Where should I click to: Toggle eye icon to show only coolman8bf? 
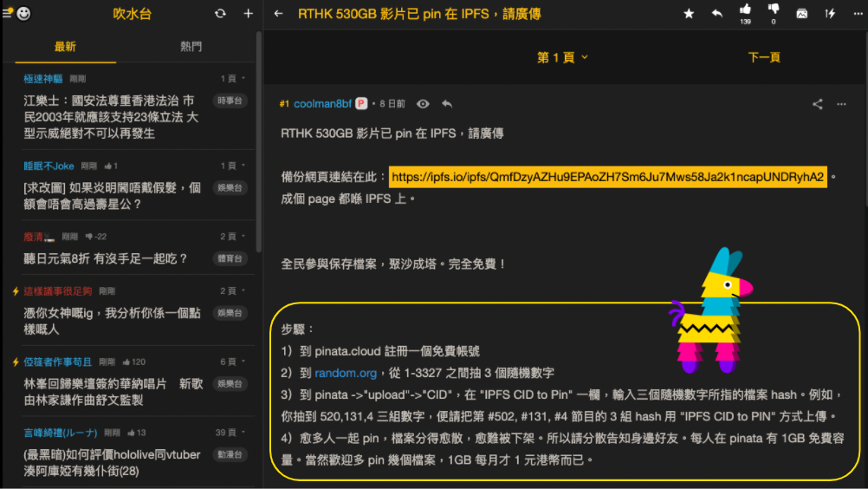[x=423, y=104]
